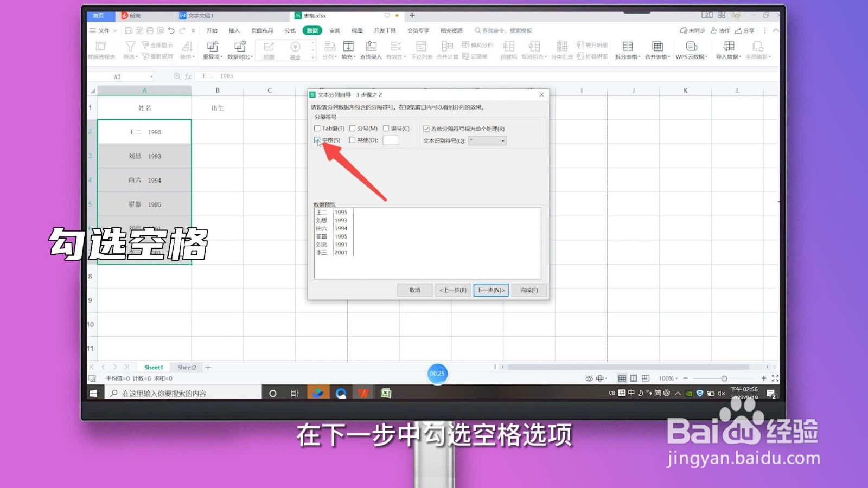
Task: Click the <上一步(B) back button
Action: point(453,290)
